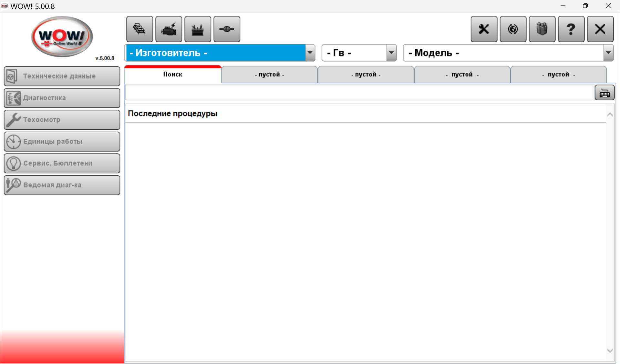Select the engine icon in top toolbar
The image size is (620, 364).
[x=169, y=29]
